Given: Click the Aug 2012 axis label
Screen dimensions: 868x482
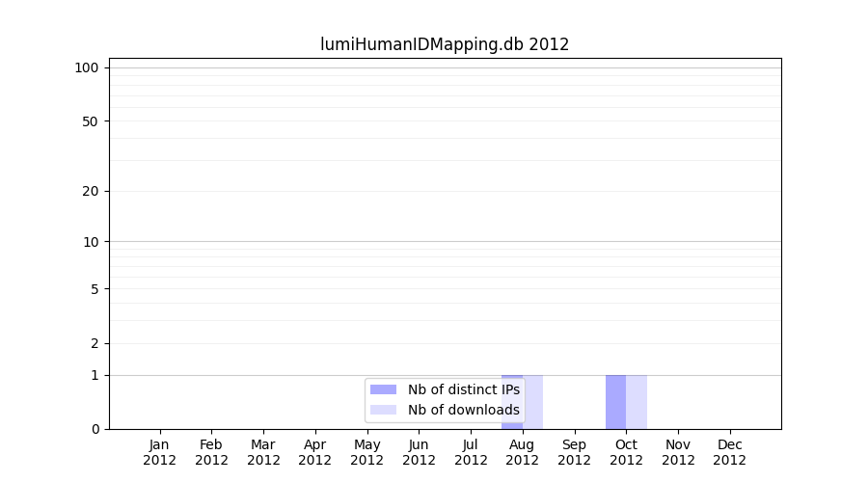Looking at the screenshot, I should tap(522, 452).
